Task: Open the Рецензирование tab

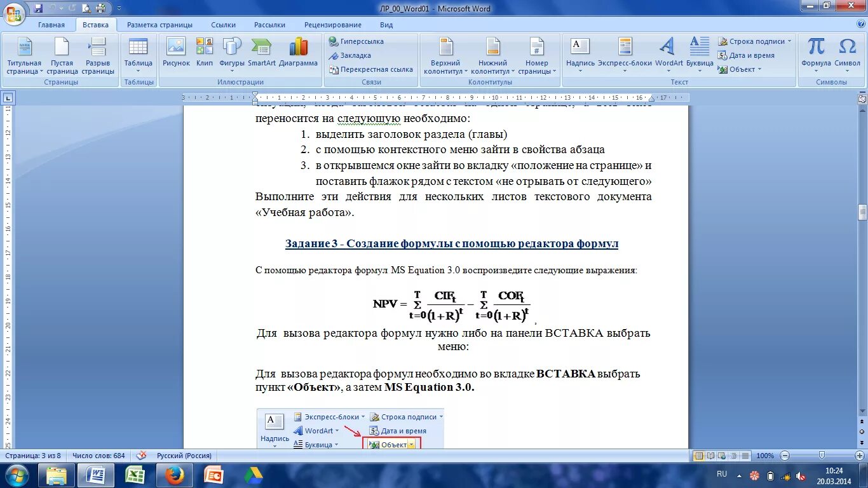Action: 333,25
